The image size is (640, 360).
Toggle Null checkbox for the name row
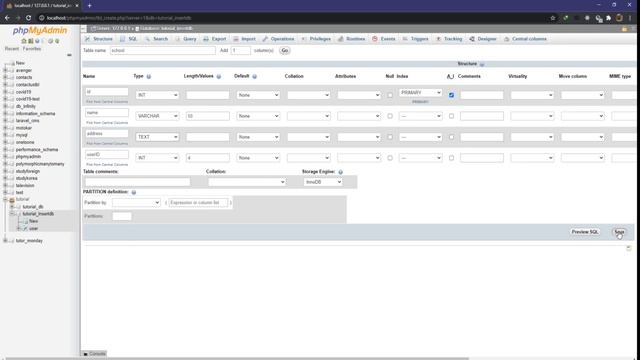point(390,116)
